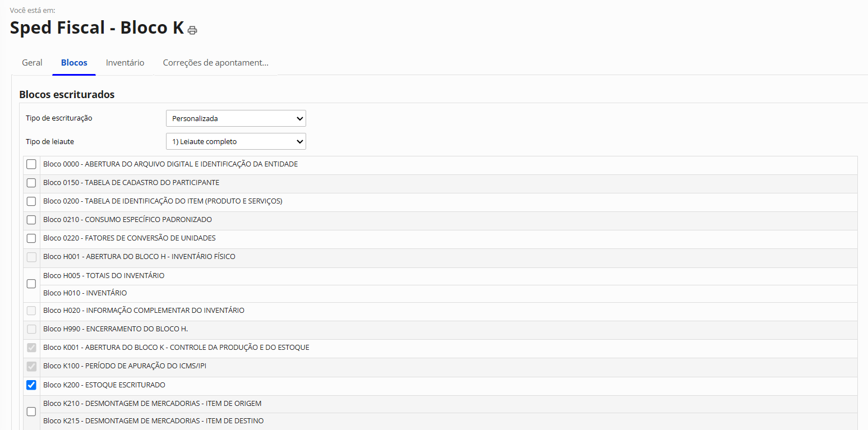Enable Bloco 0210 consumo específico checkbox
This screenshot has height=430, width=868.
click(31, 220)
